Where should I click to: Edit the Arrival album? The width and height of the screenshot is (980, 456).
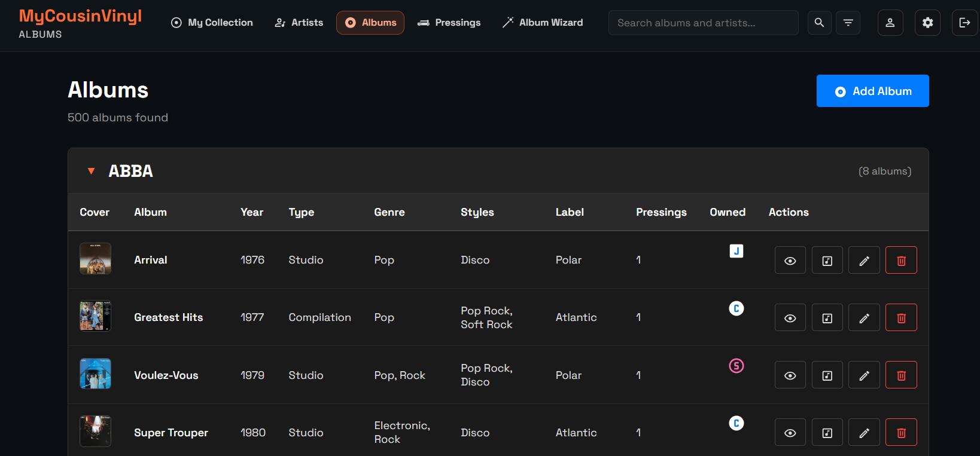pos(864,260)
